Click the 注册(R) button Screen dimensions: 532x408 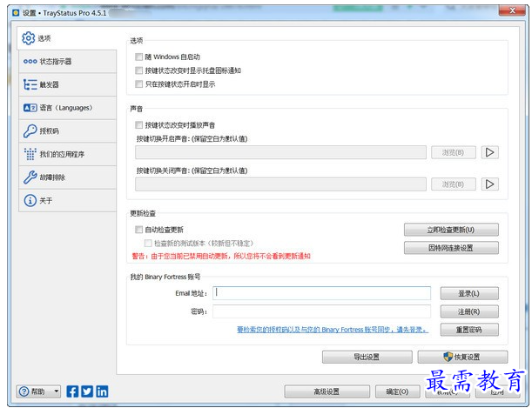click(x=469, y=311)
